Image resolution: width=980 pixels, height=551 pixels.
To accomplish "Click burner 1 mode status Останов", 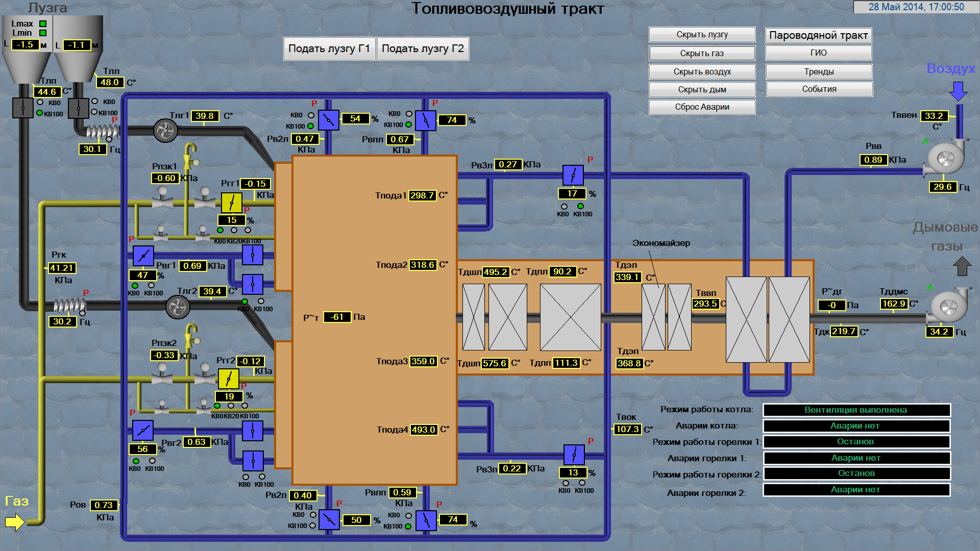I will point(856,442).
